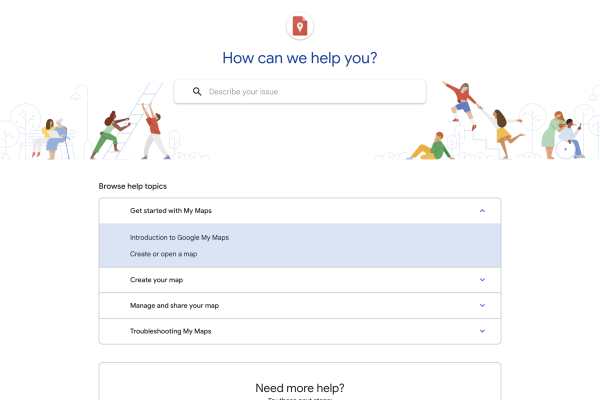Expand Troubleshooting My Maps chevron

click(482, 331)
